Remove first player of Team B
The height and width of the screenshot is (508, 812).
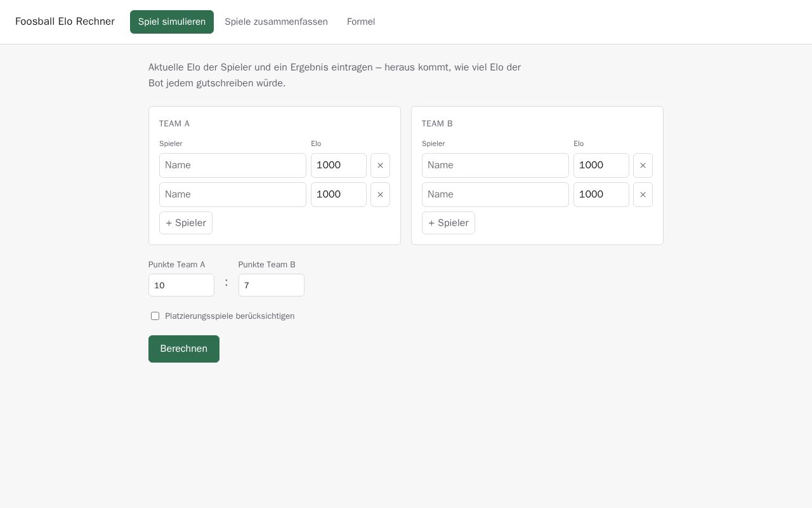pos(643,165)
